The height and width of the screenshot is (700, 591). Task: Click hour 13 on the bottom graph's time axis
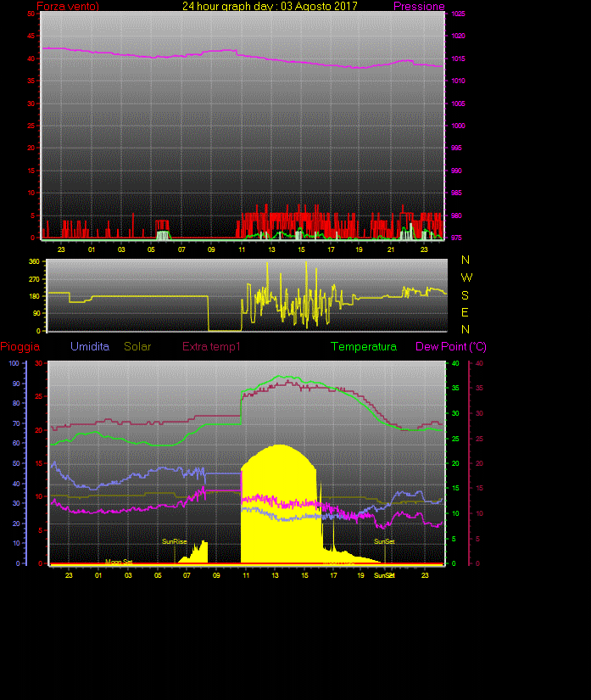click(276, 575)
